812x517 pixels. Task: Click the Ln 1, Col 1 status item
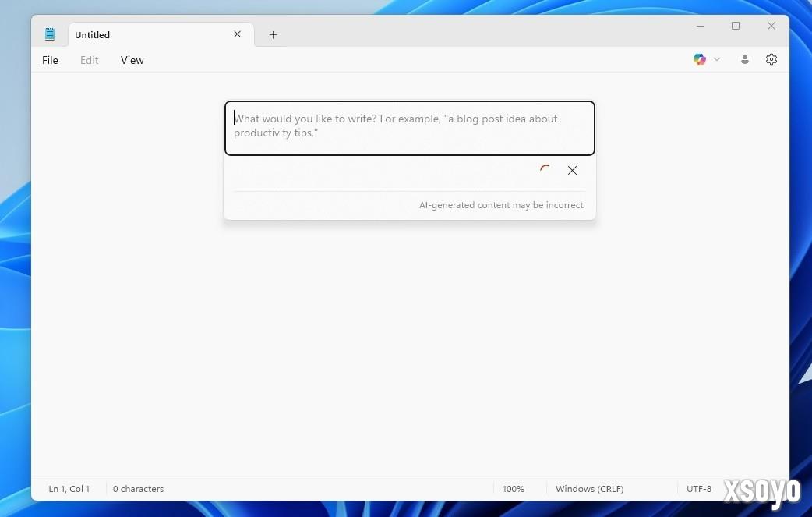point(69,489)
